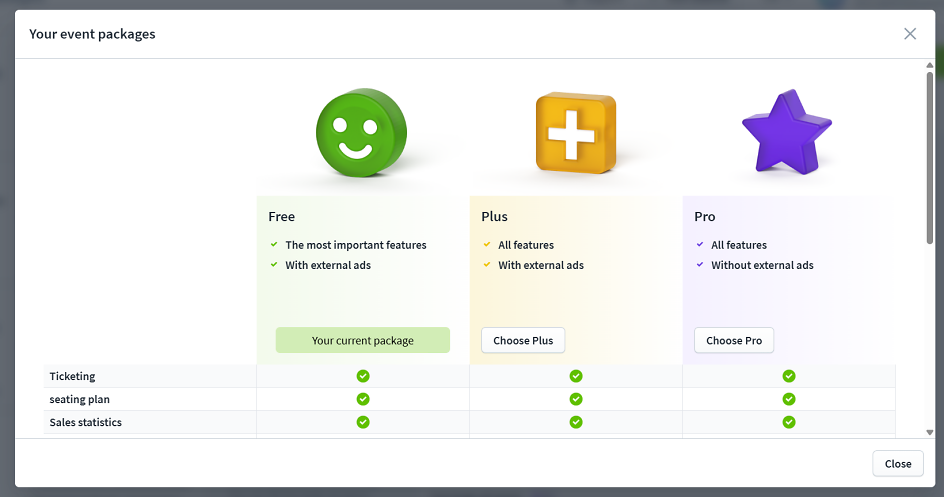
Task: Select the Sales statistics row label
Action: (86, 422)
